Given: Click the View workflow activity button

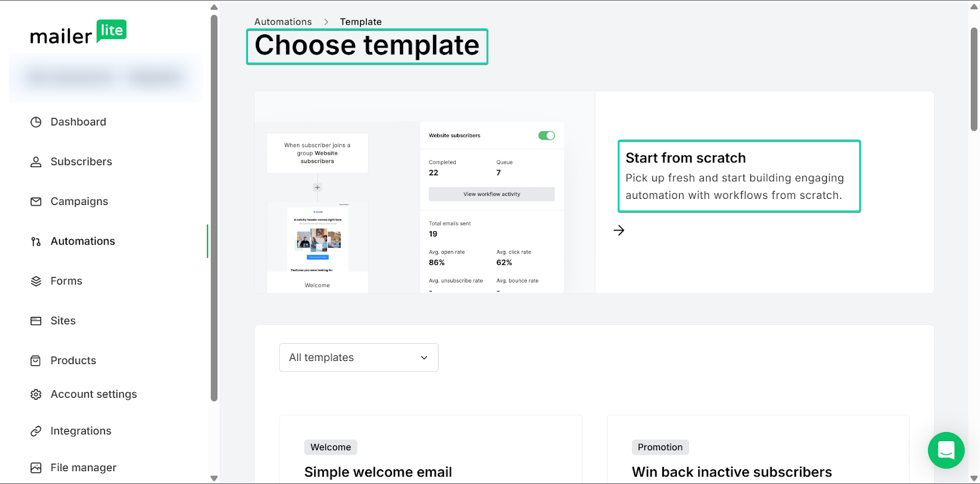Looking at the screenshot, I should pyautogui.click(x=492, y=194).
